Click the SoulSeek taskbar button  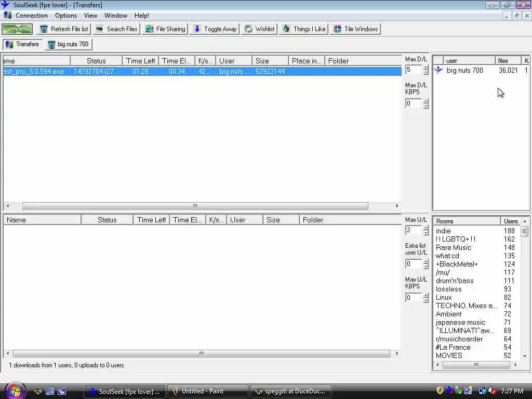(x=125, y=391)
